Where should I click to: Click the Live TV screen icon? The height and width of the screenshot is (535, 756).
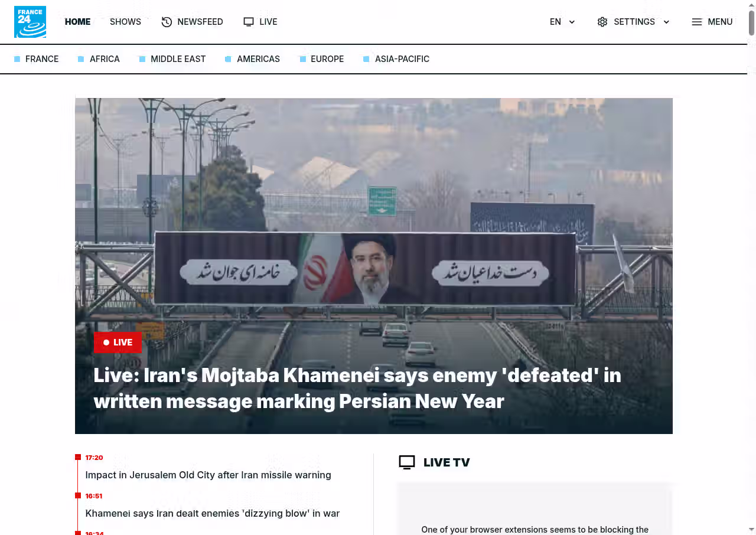pyautogui.click(x=407, y=462)
